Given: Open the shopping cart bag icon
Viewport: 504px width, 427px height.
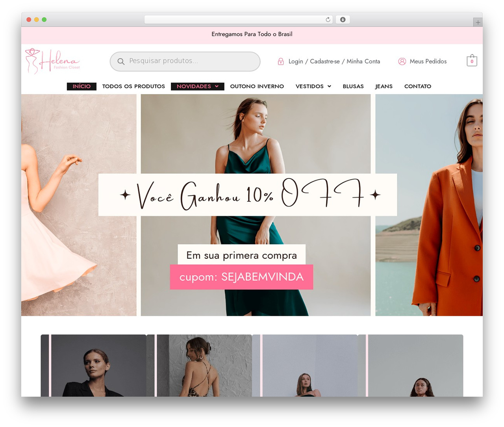Looking at the screenshot, I should coord(472,61).
